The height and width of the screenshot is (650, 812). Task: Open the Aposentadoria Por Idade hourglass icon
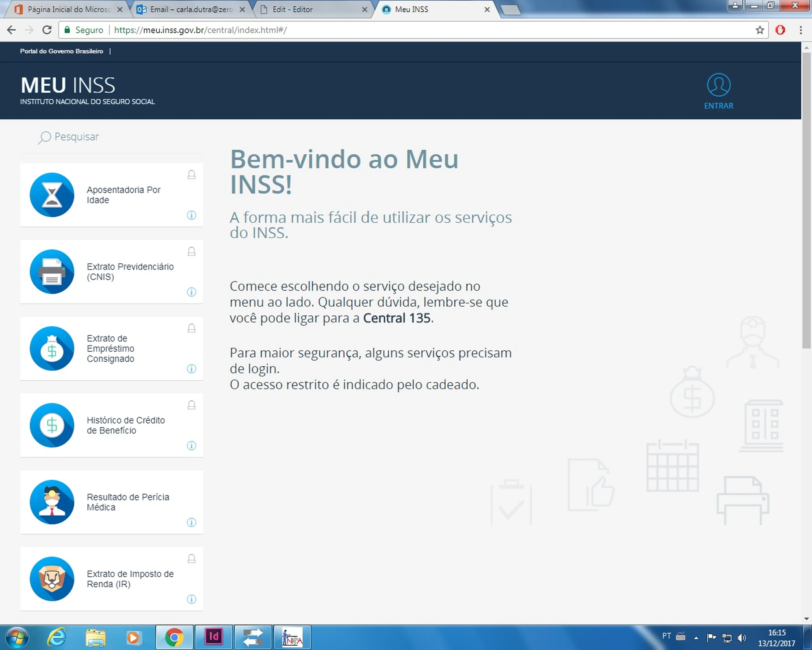coord(52,195)
